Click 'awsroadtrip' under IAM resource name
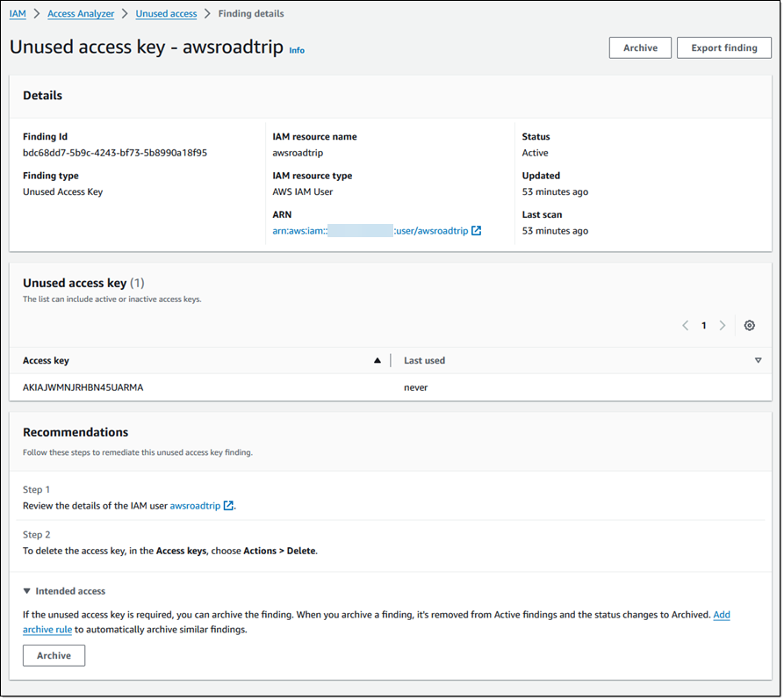Viewport: 784px width, 700px height. tap(298, 153)
